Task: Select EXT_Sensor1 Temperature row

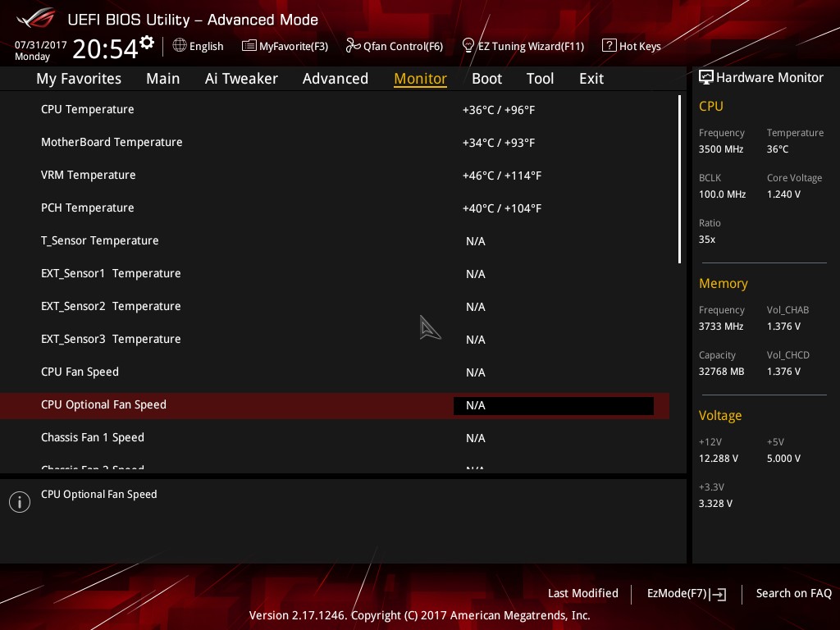Action: coord(335,273)
